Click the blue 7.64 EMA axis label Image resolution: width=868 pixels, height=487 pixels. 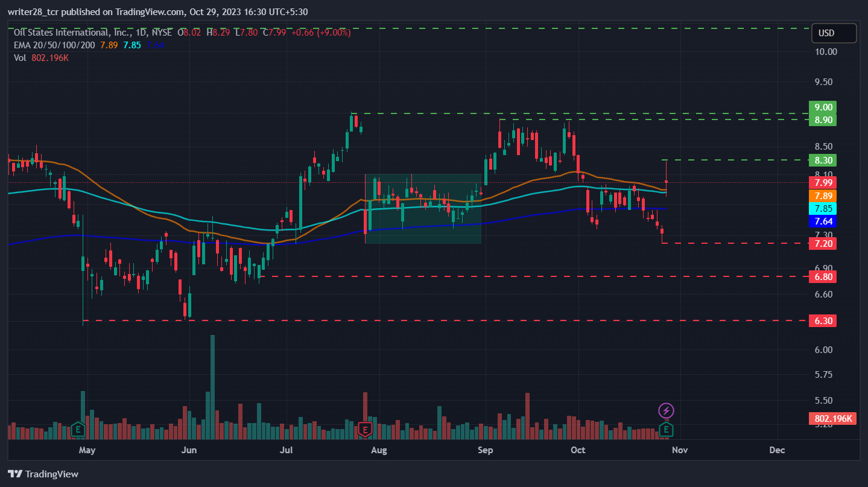[823, 221]
